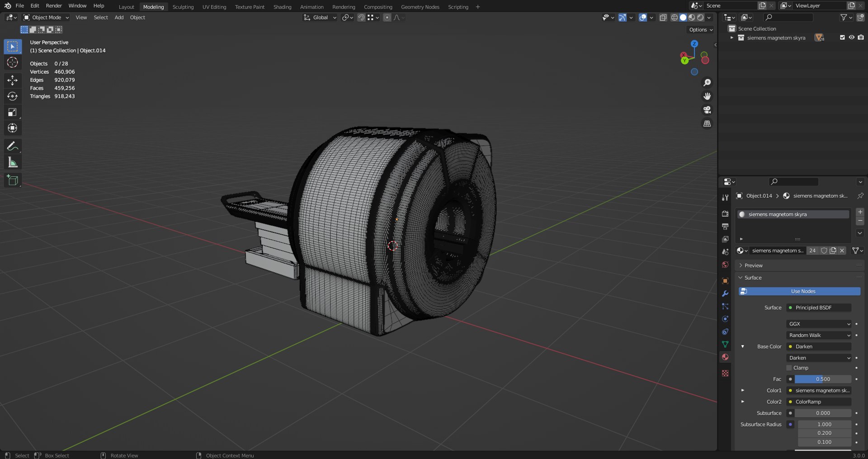Screen dimensions: 868x459
Task: Disable siemens magnetom skyra in renders
Action: (x=861, y=38)
